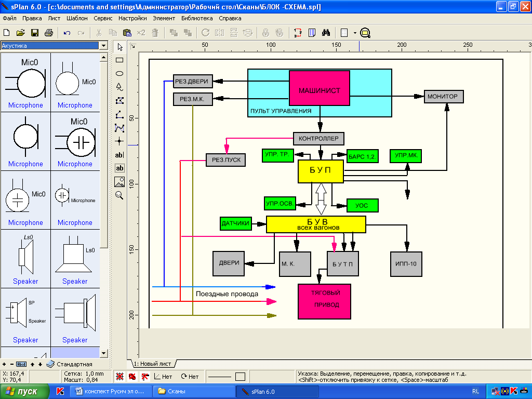Select the first Mic0 Microphone component
Screen dimensions: 532x399
26,83
